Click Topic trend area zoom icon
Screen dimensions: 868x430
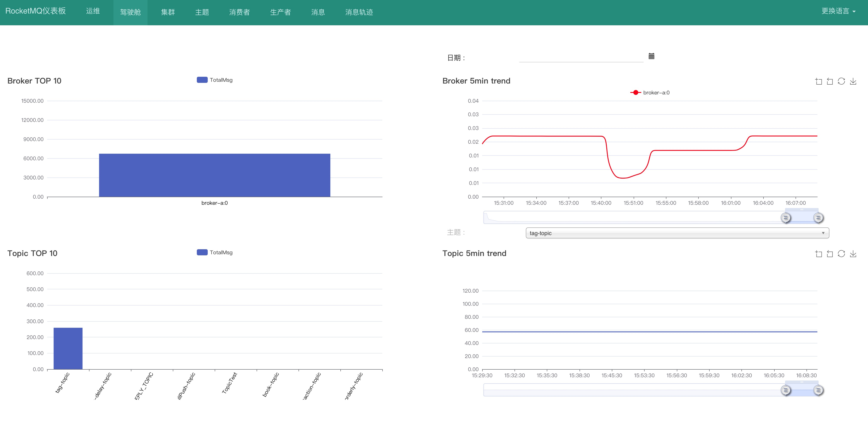point(818,254)
